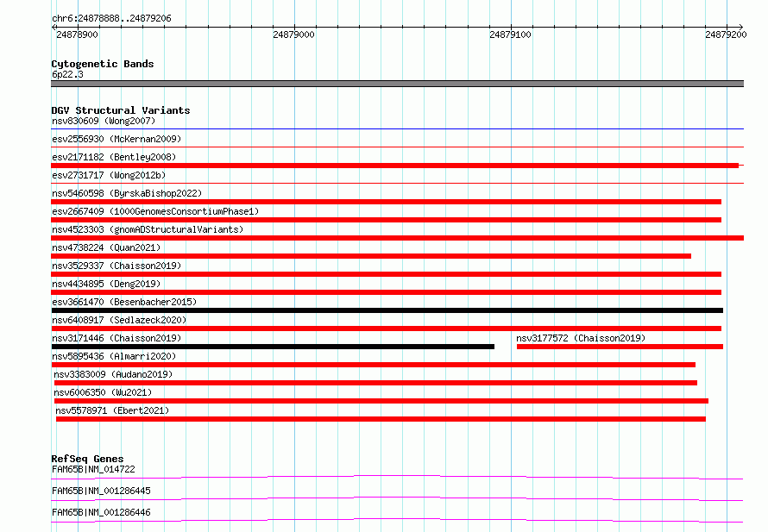
Task: Select the short red nsv3177572 variant bar
Action: [620, 347]
